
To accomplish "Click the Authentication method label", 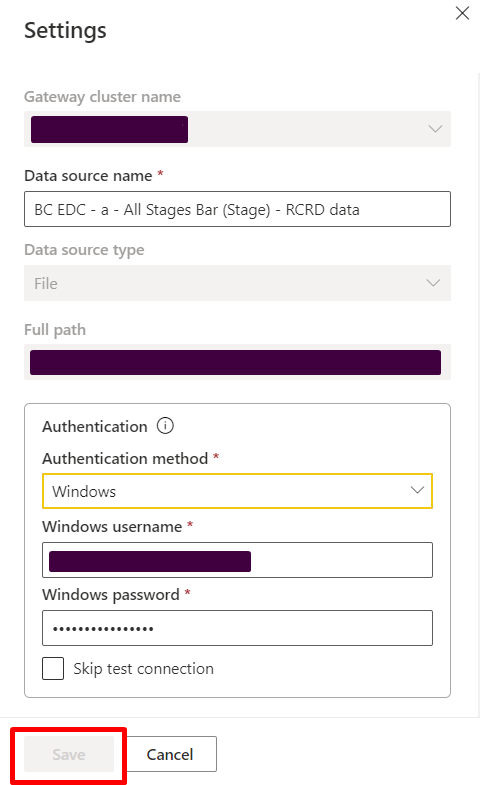I will click(x=125, y=459).
